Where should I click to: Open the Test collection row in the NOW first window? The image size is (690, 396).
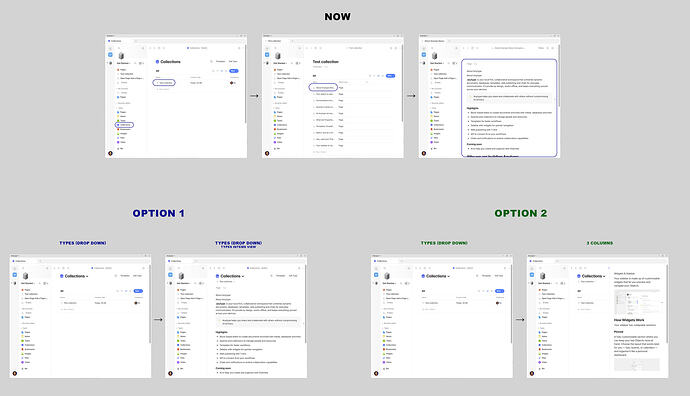pyautogui.click(x=164, y=82)
